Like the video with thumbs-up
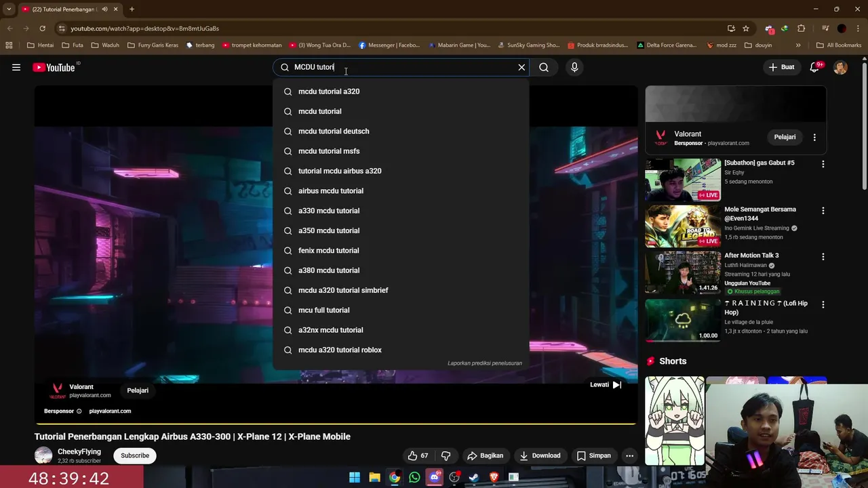 tap(418, 455)
